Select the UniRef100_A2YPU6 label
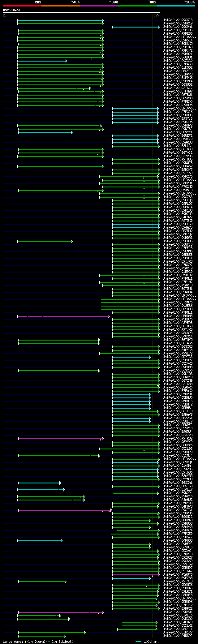The image size is (198, 644). point(178,156)
